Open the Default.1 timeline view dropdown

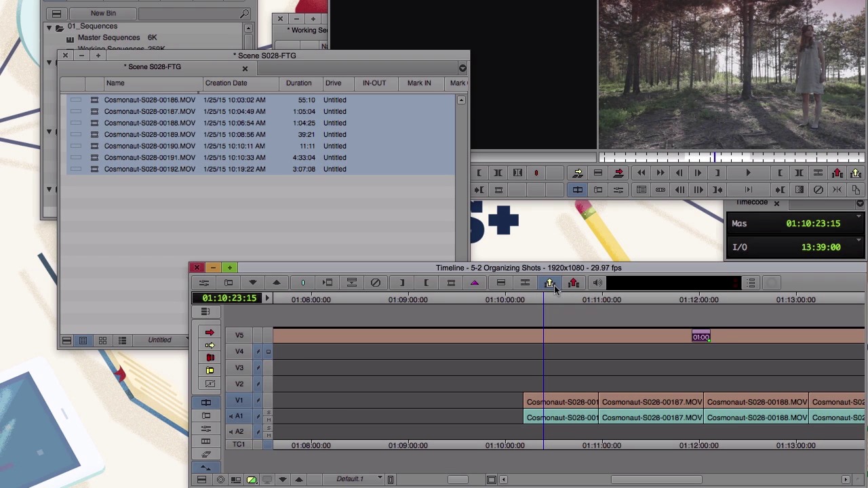354,480
